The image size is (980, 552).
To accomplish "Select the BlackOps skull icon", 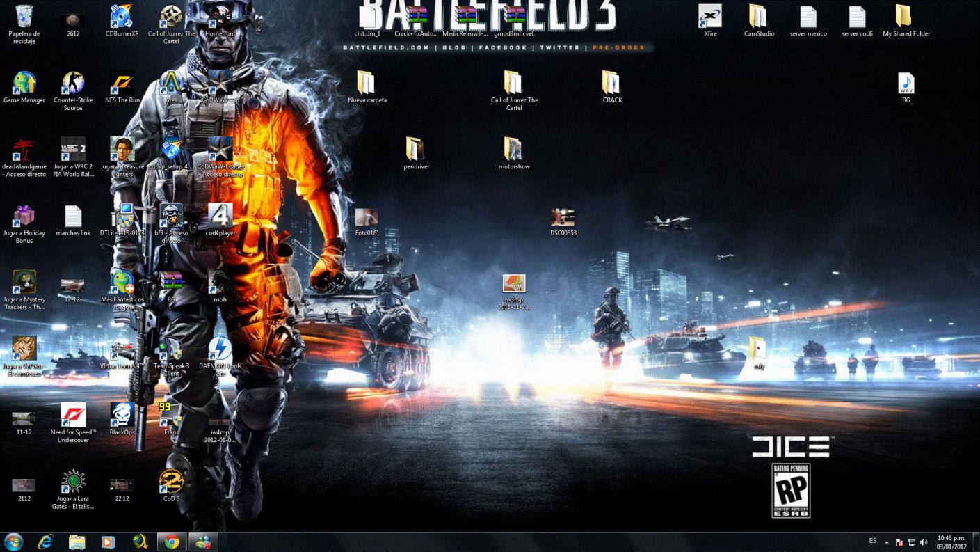I will 122,415.
